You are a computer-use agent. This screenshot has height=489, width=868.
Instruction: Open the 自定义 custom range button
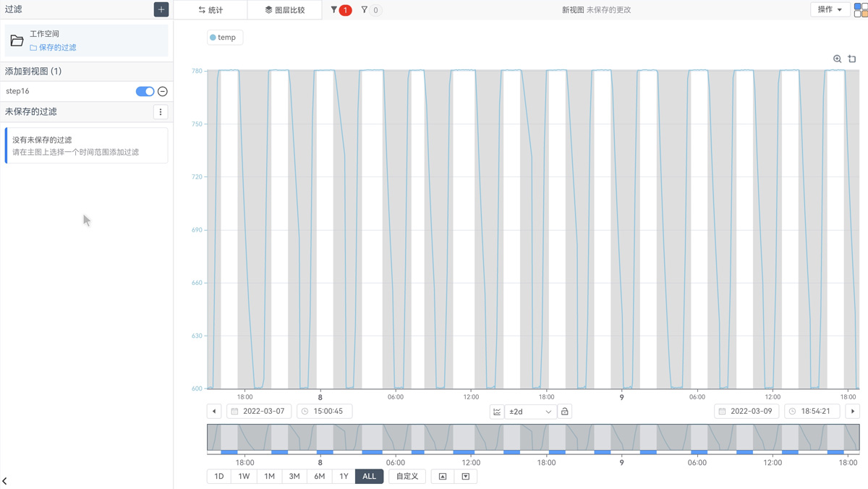(x=407, y=477)
